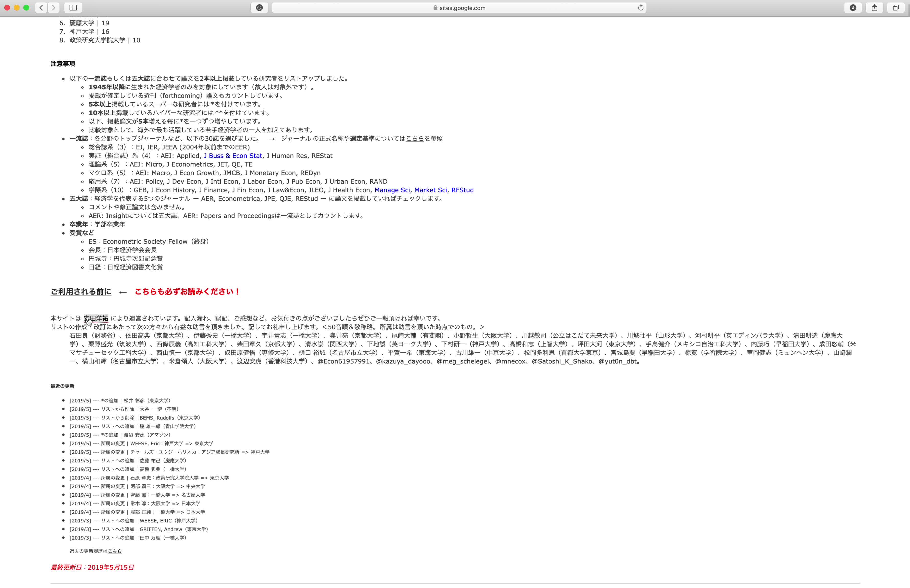Click update entry 石原 章史 => 東京大学
The image size is (910, 588).
pyautogui.click(x=149, y=478)
